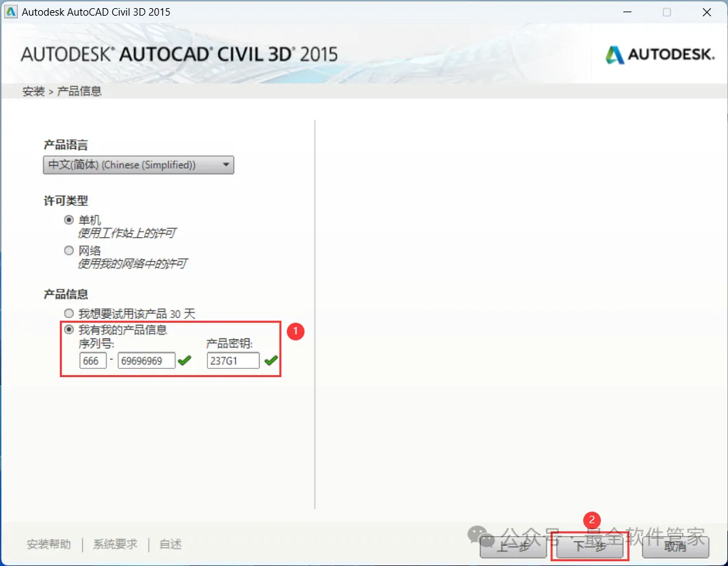Close the installer window
The width and height of the screenshot is (728, 566).
coord(707,12)
